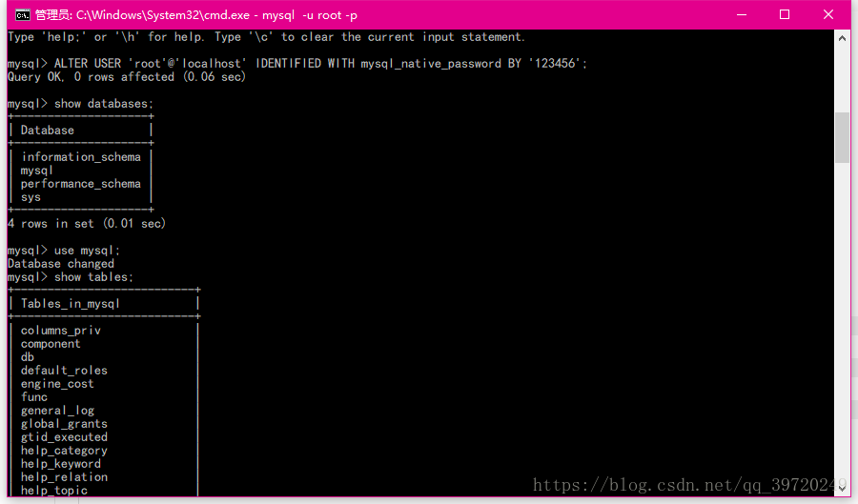This screenshot has height=504, width=858.
Task: Click the 'Database' column header
Action: pyautogui.click(x=47, y=131)
